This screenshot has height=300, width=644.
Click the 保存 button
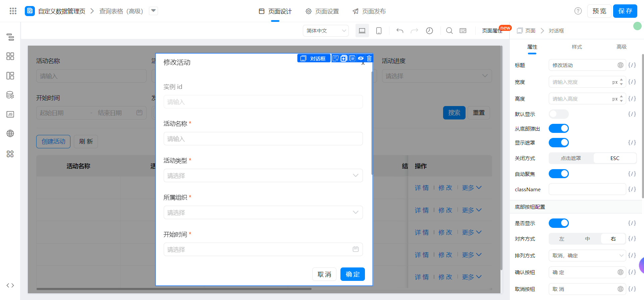click(625, 11)
